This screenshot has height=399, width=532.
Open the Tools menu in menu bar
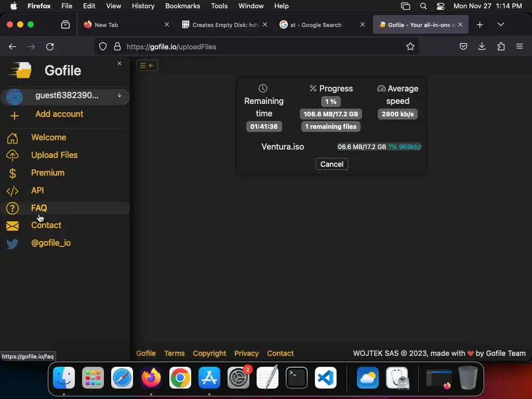pyautogui.click(x=219, y=6)
